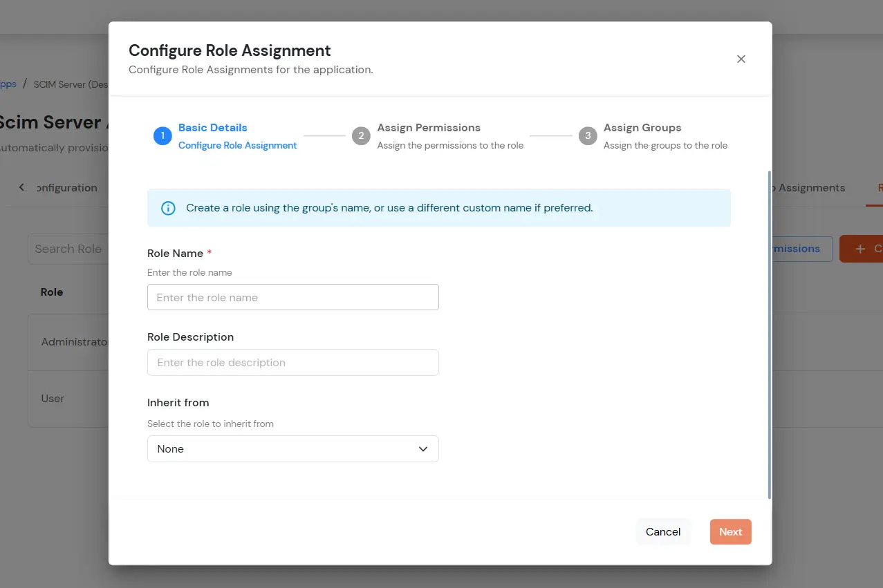Cancel the role assignment configuration
The height and width of the screenshot is (588, 883).
pos(662,531)
